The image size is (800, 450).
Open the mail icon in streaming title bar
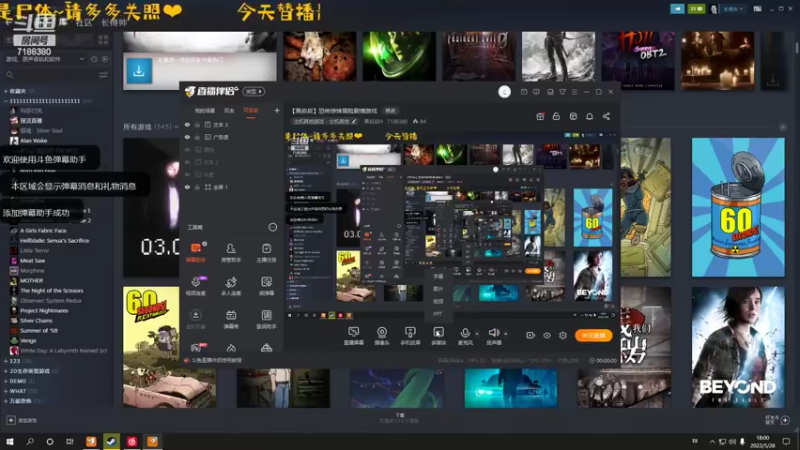point(524,92)
